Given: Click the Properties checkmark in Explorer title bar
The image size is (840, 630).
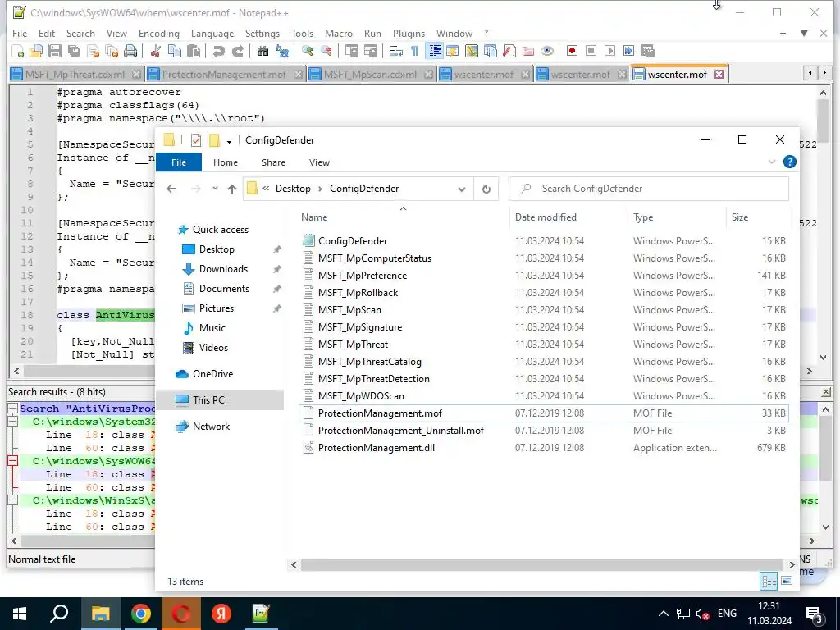Looking at the screenshot, I should click(196, 140).
